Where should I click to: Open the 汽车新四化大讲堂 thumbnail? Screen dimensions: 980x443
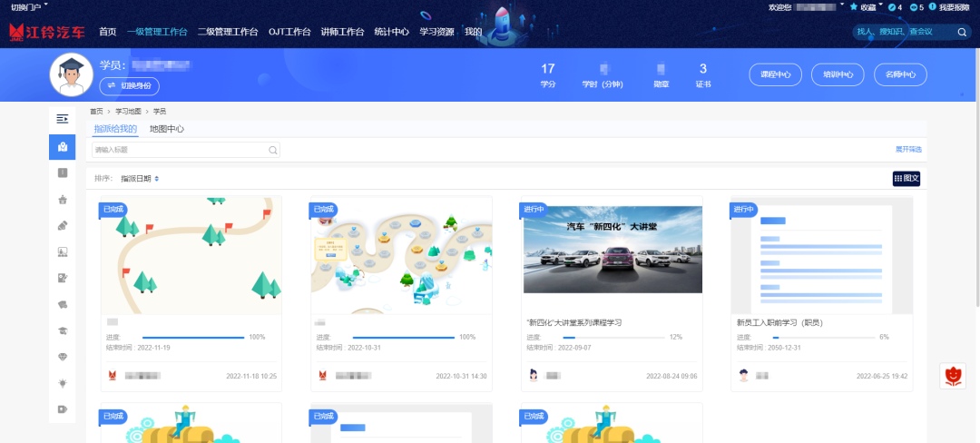tap(612, 250)
